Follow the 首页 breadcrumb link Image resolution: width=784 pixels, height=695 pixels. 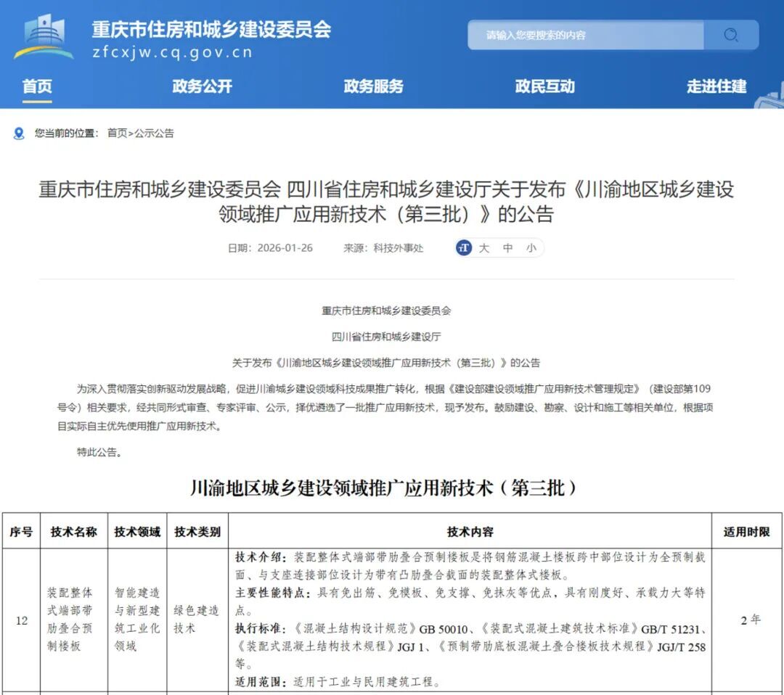118,133
